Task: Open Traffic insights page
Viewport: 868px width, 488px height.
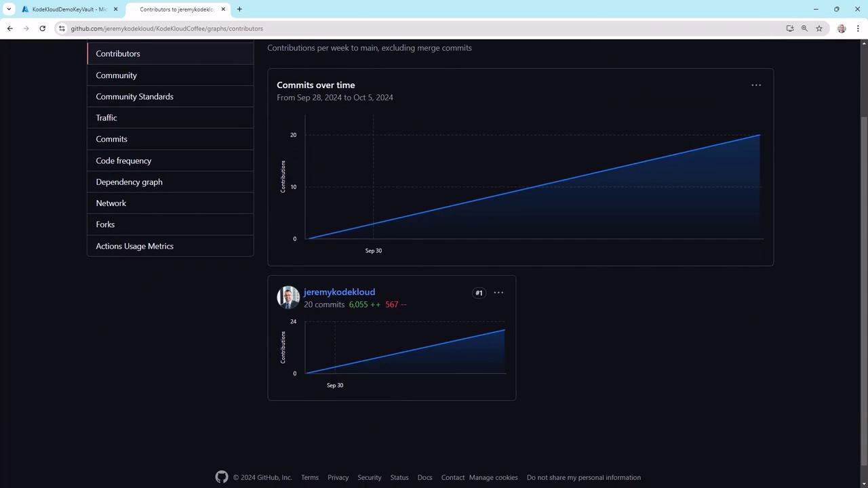Action: [170, 118]
